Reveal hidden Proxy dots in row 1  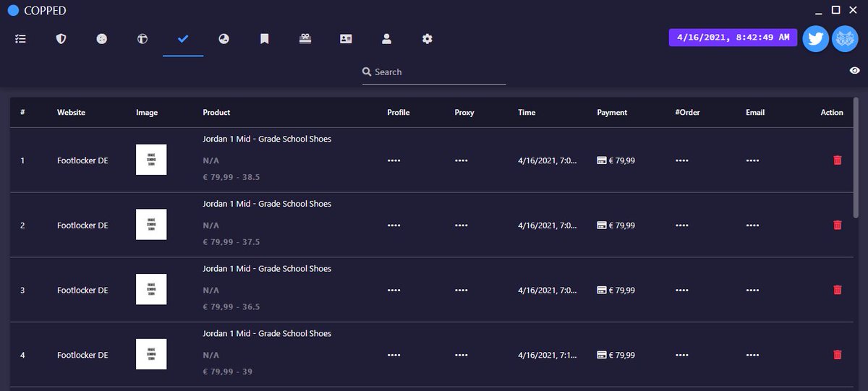(461, 160)
